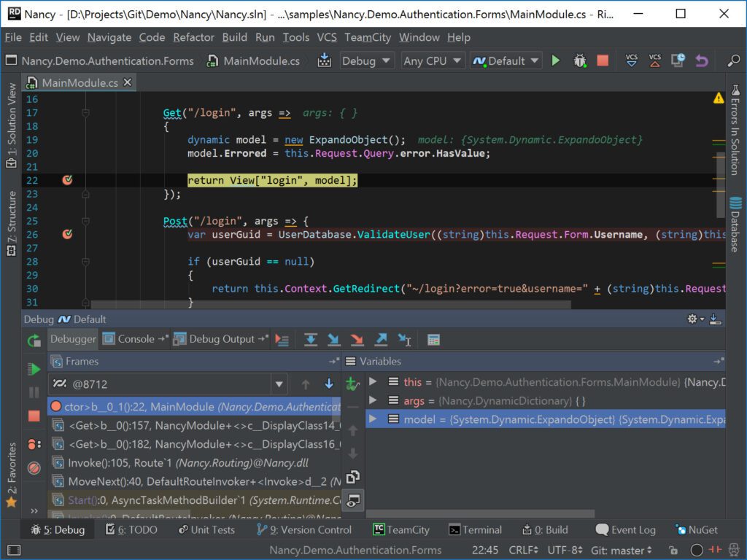
Task: Expand the 'args' variable node
Action: 373,400
